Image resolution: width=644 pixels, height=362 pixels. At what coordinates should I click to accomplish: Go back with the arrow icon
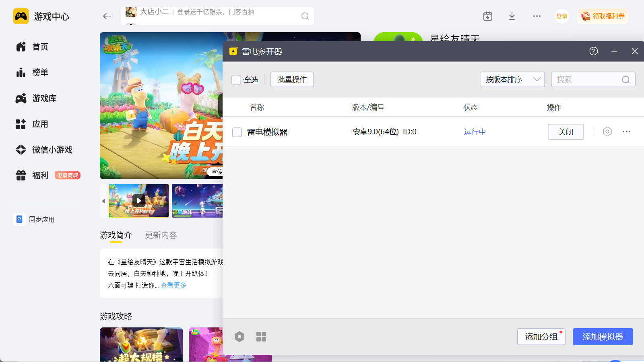pyautogui.click(x=107, y=16)
